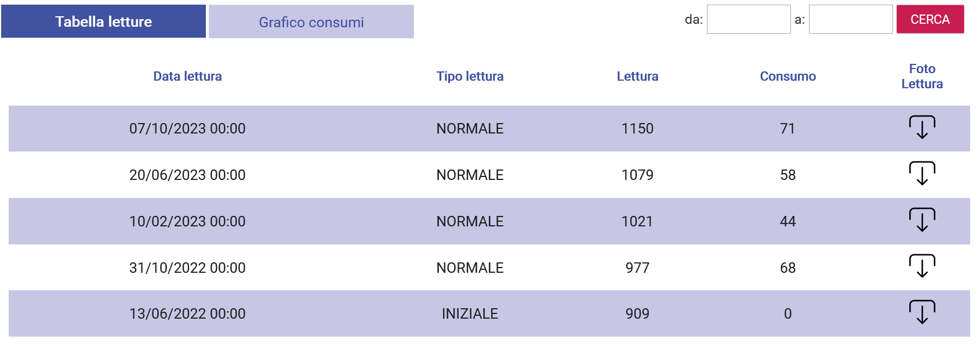This screenshot has height=350, width=980.
Task: Sort by Data lettura column header
Action: coord(187,76)
